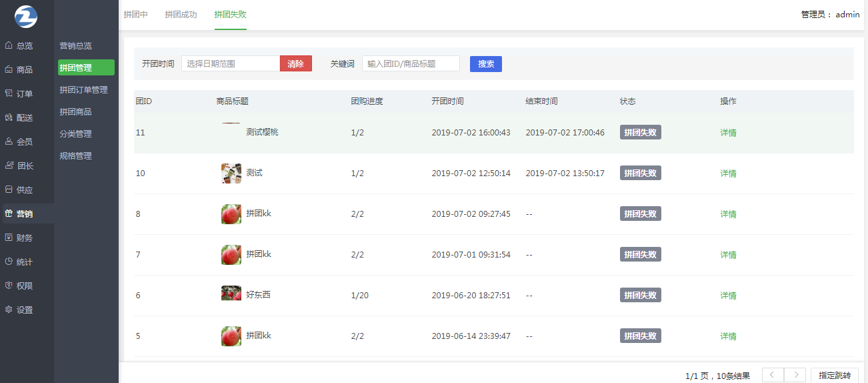Click product thumbnail in row ID 5
The image size is (868, 383).
click(231, 336)
